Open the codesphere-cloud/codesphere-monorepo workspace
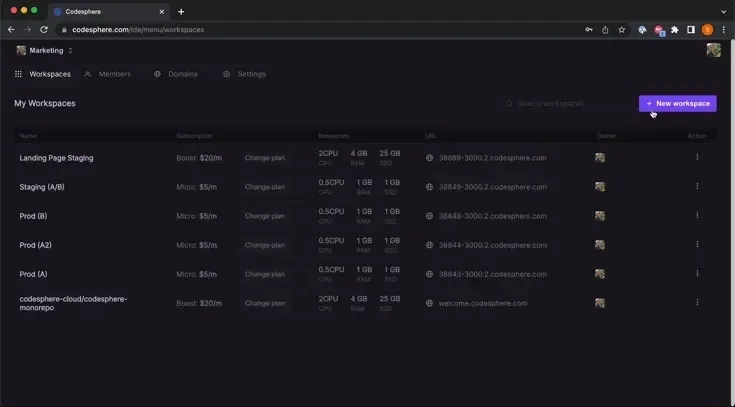 [73, 303]
